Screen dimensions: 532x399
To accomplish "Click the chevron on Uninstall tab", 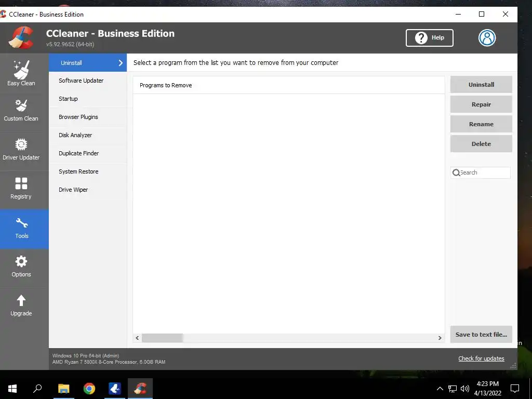I will (121, 63).
